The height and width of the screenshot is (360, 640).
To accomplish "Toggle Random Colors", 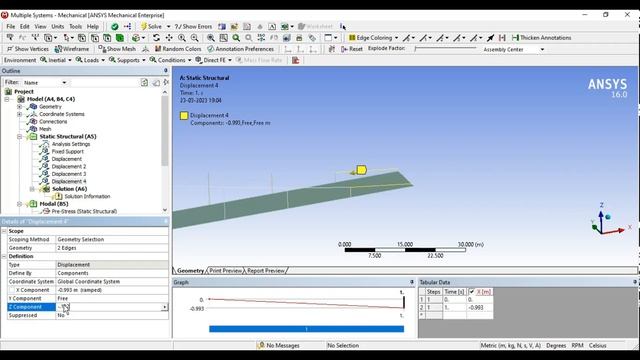I will (178, 49).
